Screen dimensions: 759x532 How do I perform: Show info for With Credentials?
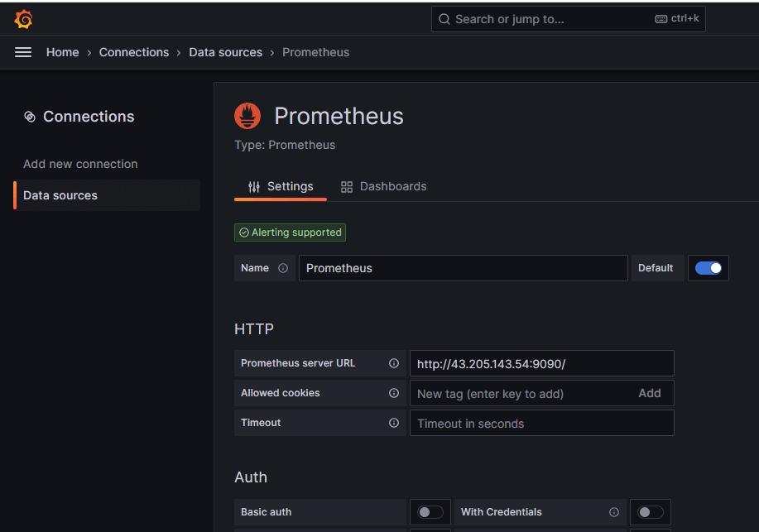(x=614, y=512)
